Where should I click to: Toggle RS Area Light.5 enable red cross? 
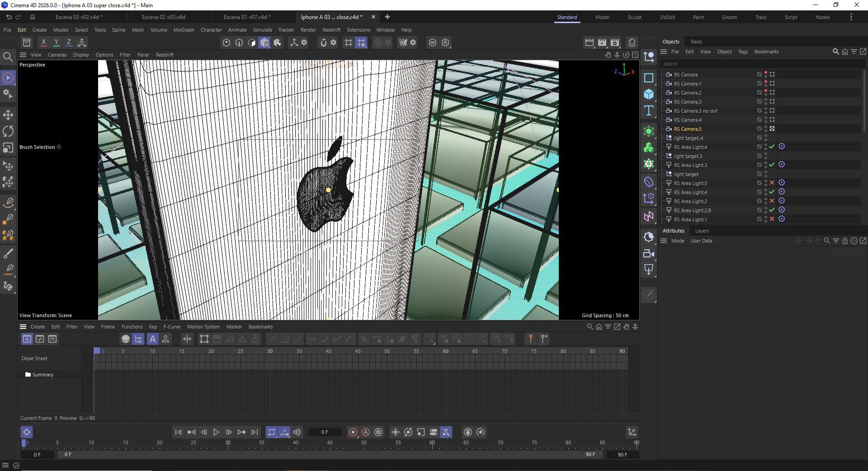coord(772,183)
